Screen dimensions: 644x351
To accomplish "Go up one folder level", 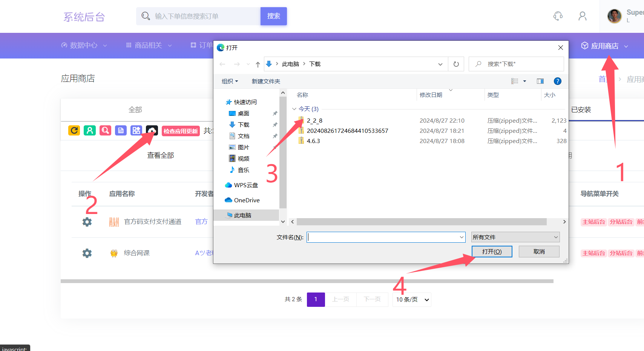I will click(x=258, y=64).
